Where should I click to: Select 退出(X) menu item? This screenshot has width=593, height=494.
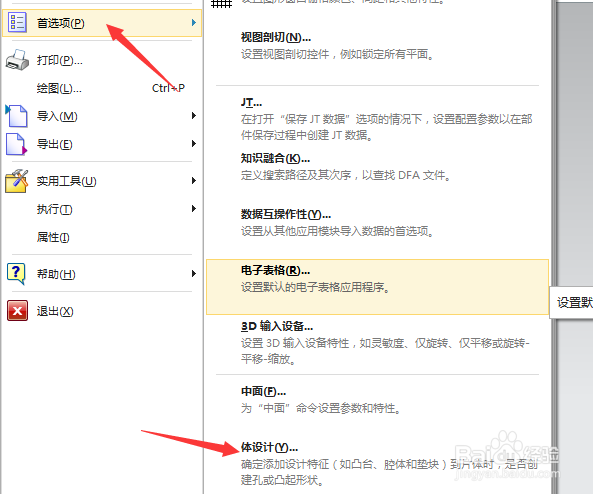click(55, 311)
